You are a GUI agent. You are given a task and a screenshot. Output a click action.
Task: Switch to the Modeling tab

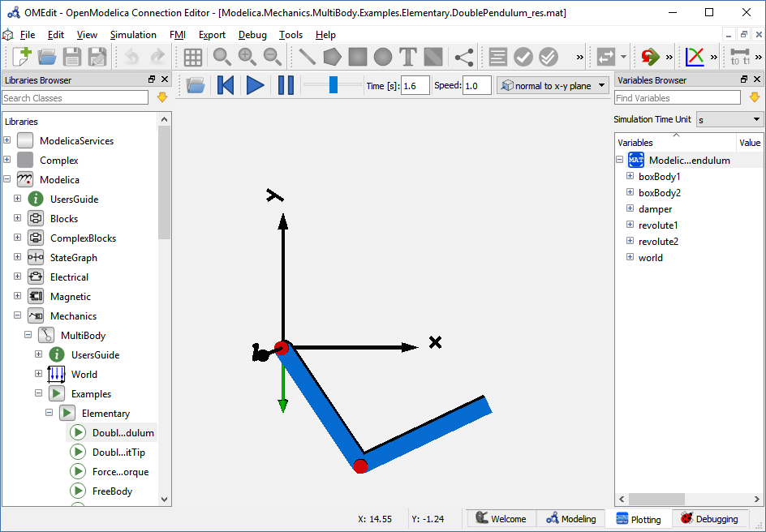571,519
